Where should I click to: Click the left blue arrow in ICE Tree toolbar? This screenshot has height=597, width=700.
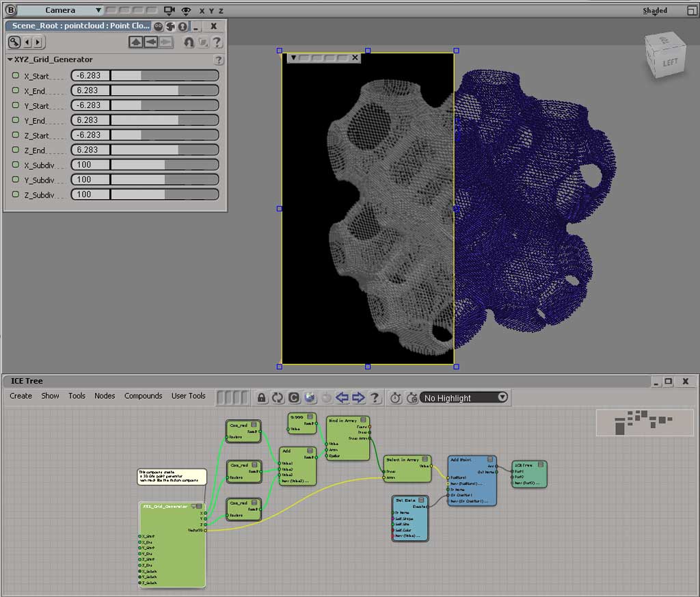click(342, 397)
